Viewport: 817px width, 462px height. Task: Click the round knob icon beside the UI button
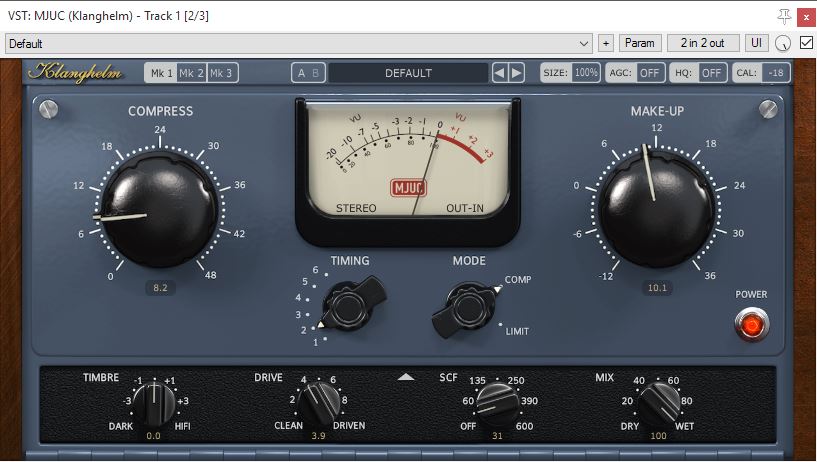pos(783,43)
